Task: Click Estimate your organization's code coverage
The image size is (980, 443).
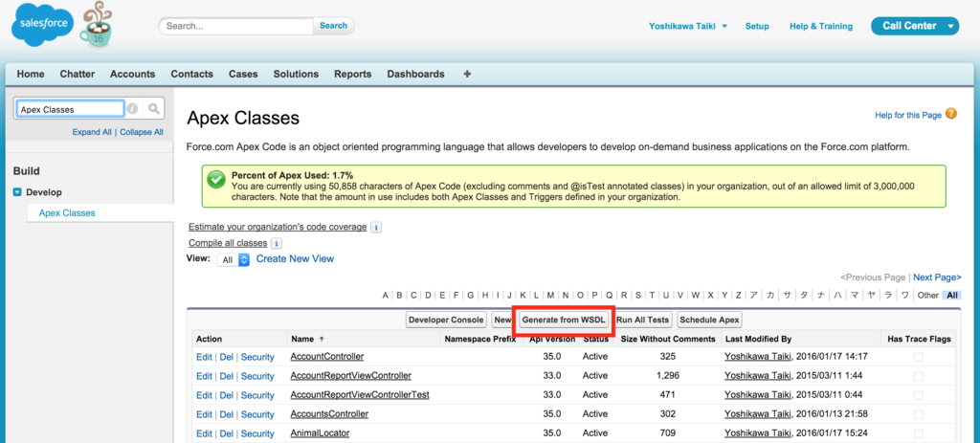Action: 278,227
